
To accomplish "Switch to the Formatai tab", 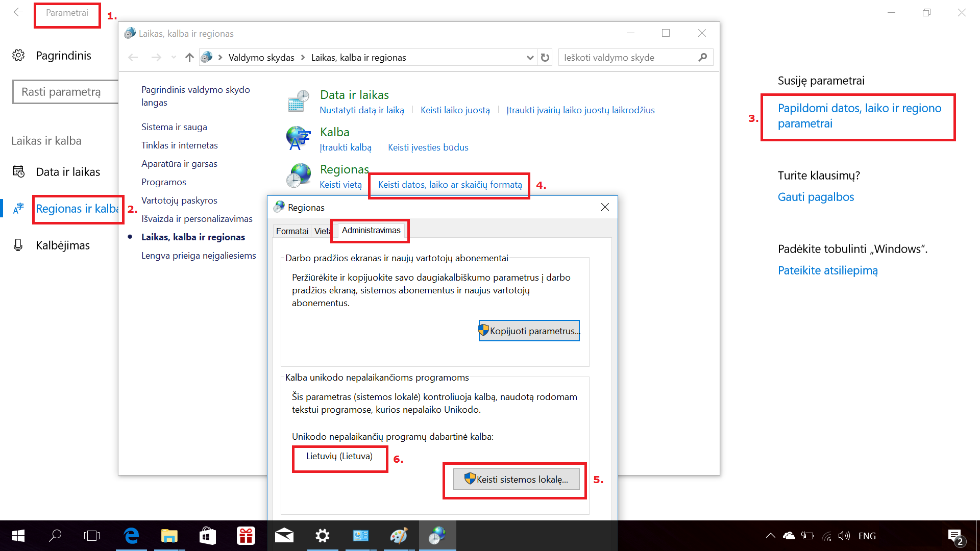I will coord(292,231).
